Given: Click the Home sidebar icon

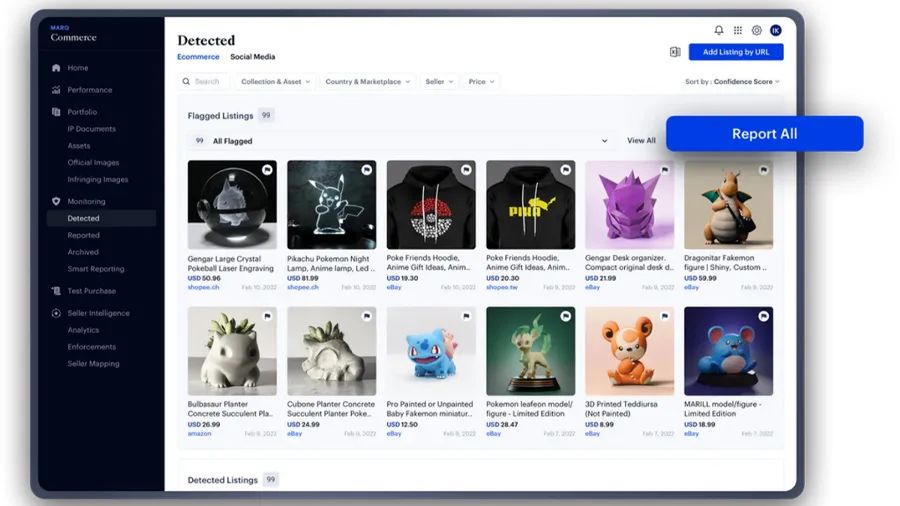Looking at the screenshot, I should 56,68.
